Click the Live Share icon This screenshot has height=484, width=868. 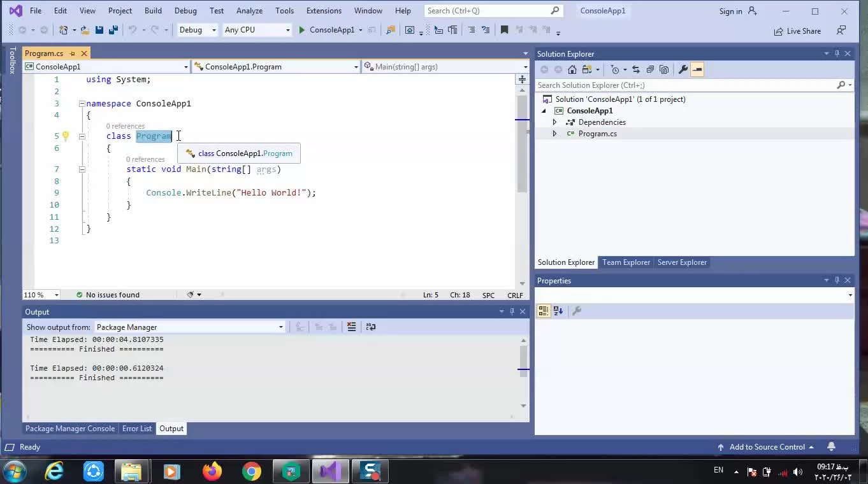797,31
